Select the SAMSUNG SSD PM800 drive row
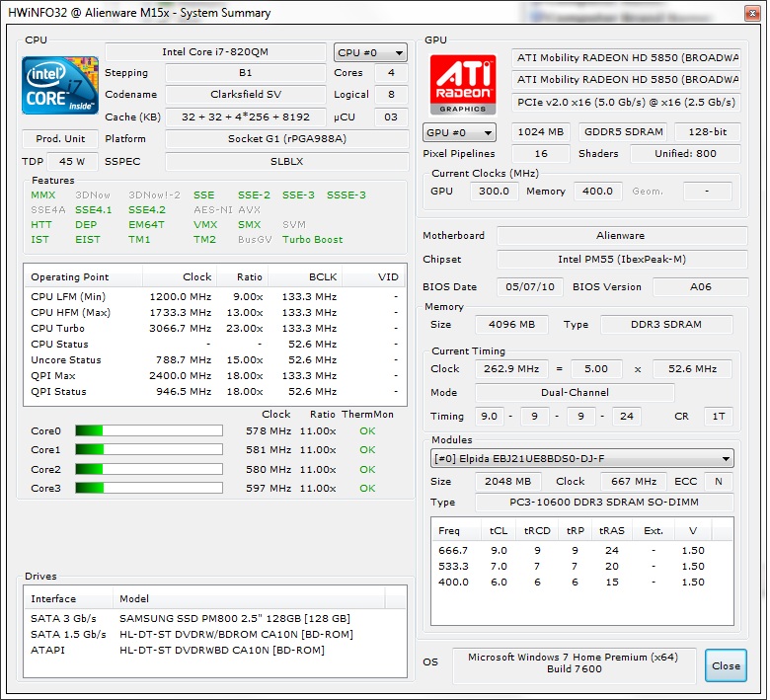The width and height of the screenshot is (770, 700). pyautogui.click(x=214, y=618)
